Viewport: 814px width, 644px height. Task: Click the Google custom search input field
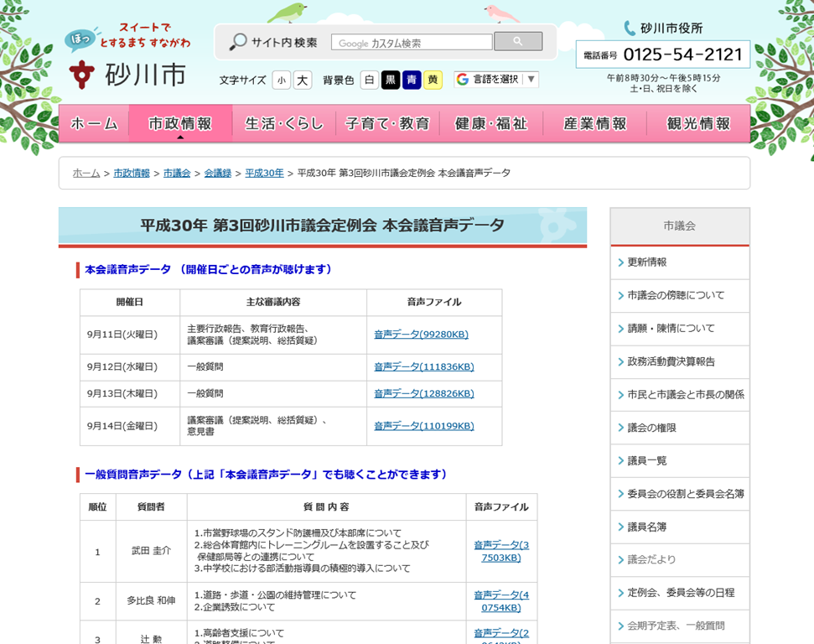click(411, 43)
